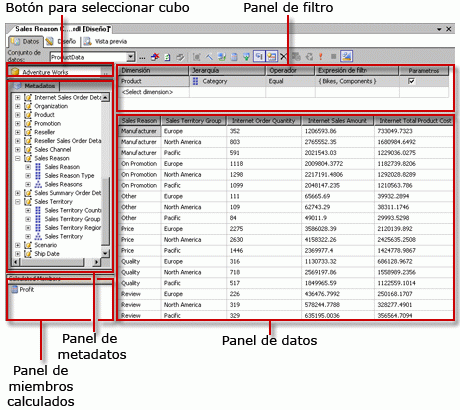Open Query Parameters toolbar icon
460x410 pixels.
coord(296,57)
